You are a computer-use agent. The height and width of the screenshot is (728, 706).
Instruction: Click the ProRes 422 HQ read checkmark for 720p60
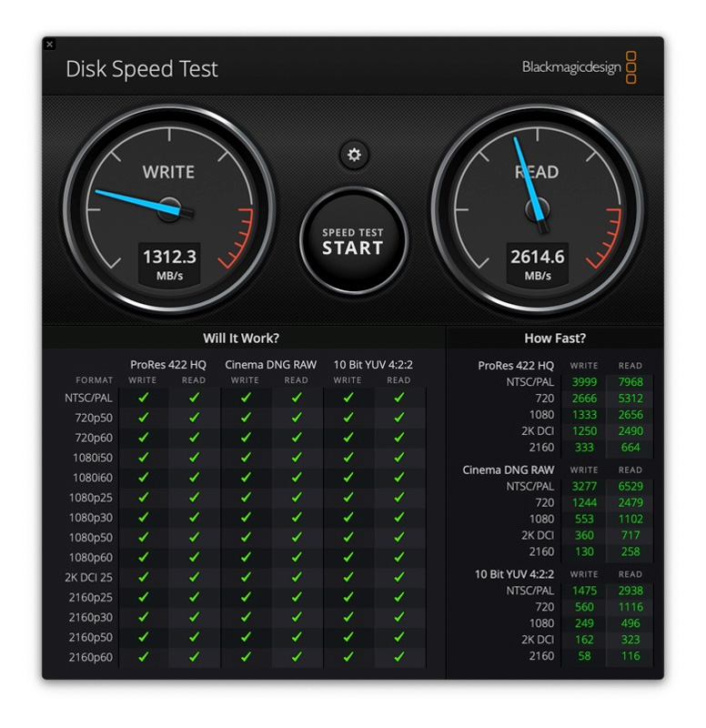pyautogui.click(x=194, y=437)
